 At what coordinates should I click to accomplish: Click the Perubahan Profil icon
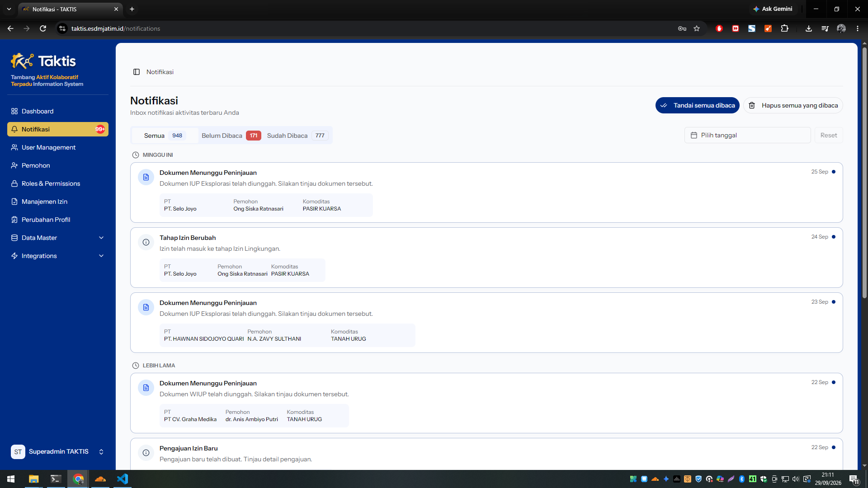click(x=14, y=220)
